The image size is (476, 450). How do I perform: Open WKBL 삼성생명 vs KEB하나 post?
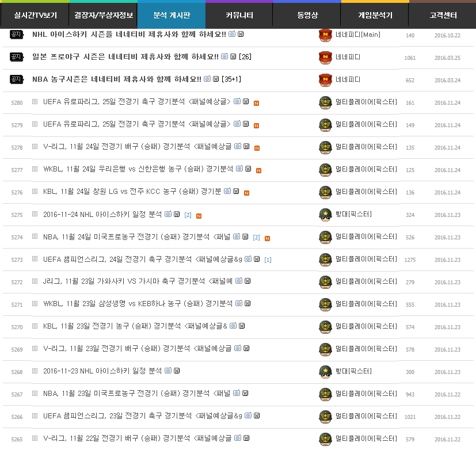coord(138,304)
